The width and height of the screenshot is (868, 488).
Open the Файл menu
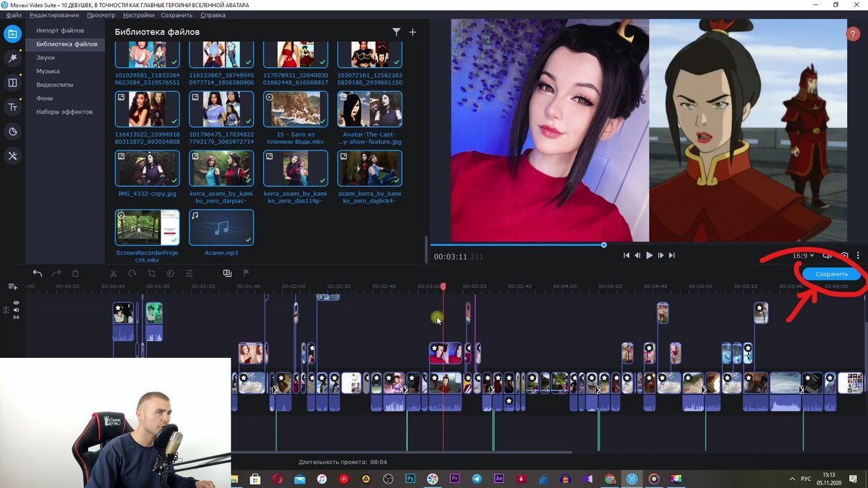tap(14, 15)
